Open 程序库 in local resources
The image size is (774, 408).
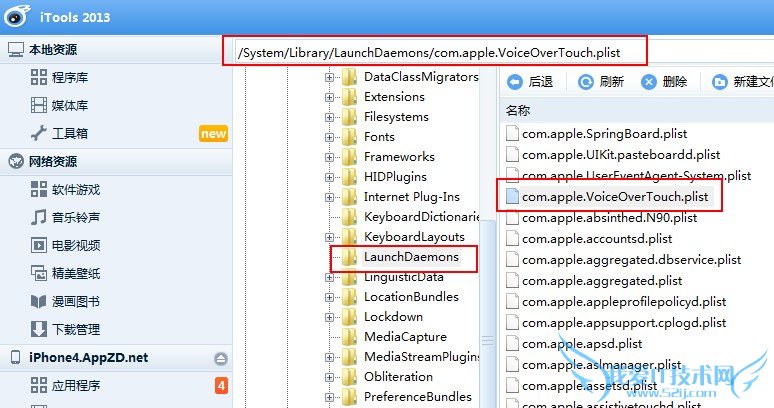pyautogui.click(x=70, y=77)
